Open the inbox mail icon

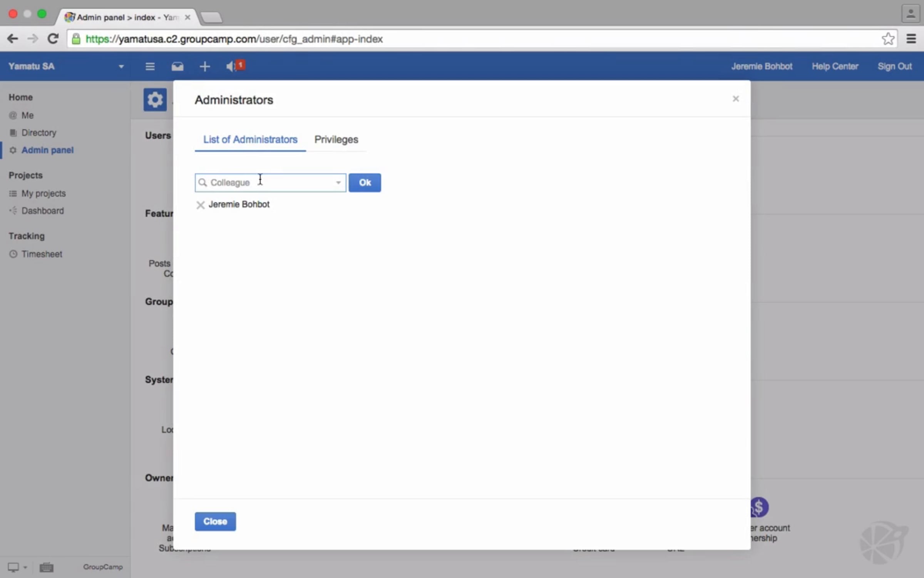(x=177, y=66)
